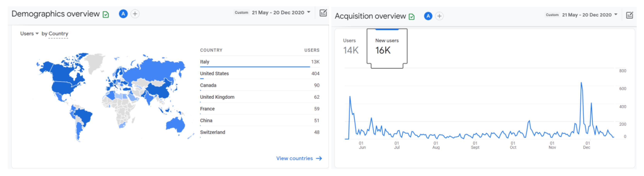The image size is (644, 176).
Task: Click the View countries link
Action: 299,158
